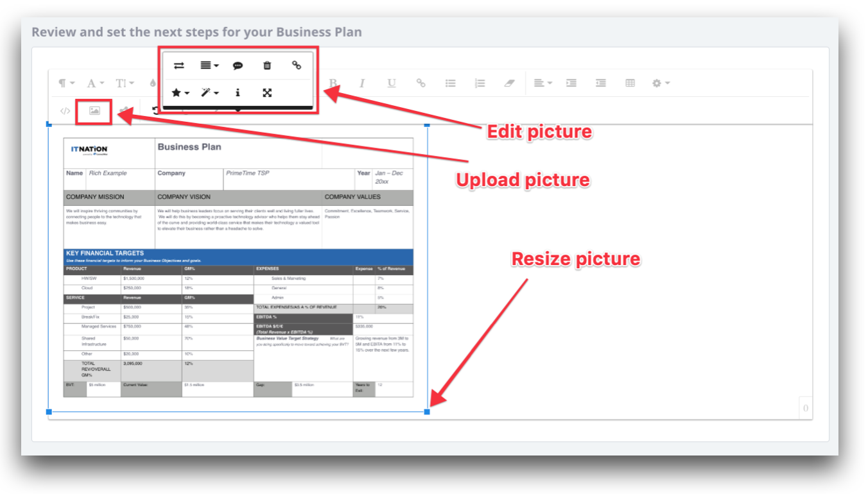Toggle the unordered bullet list
Image resolution: width=868 pixels, height=494 pixels.
(x=451, y=83)
